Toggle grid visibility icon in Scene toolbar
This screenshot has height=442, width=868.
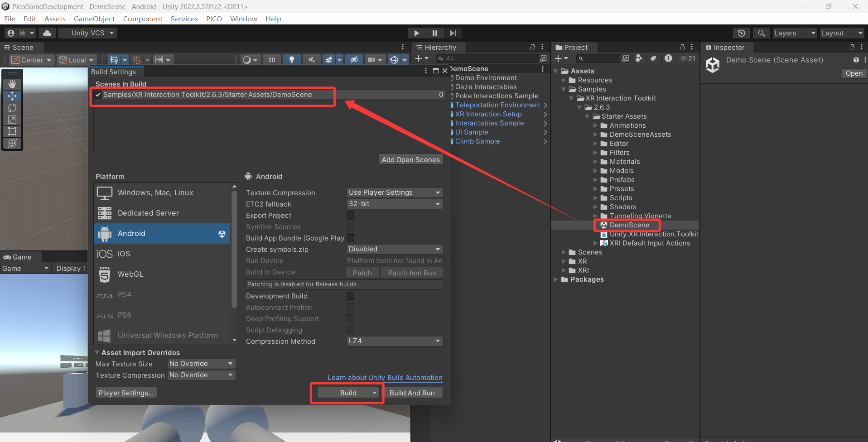(x=114, y=60)
